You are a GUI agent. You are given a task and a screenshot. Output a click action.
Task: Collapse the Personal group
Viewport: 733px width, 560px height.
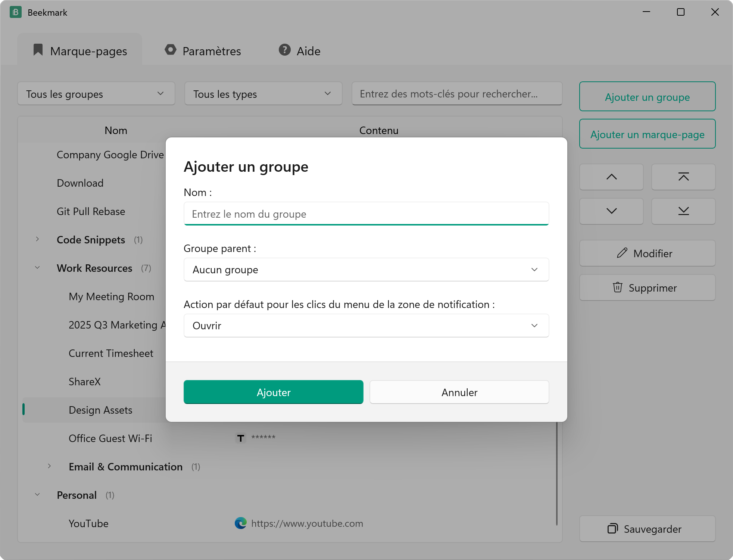tap(37, 495)
